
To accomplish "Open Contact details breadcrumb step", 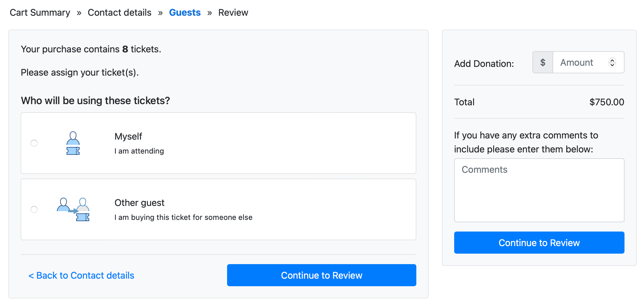I will point(119,13).
